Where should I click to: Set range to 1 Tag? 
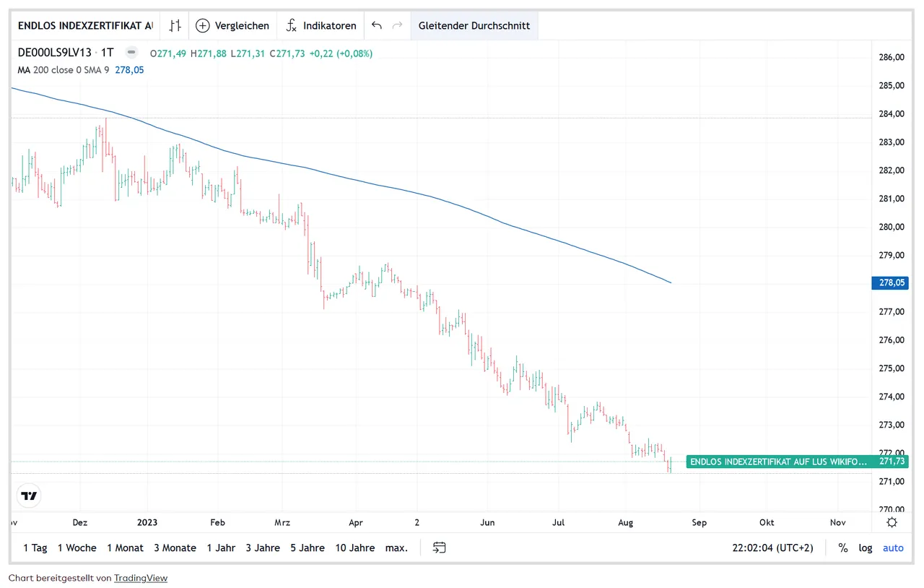[x=35, y=548]
